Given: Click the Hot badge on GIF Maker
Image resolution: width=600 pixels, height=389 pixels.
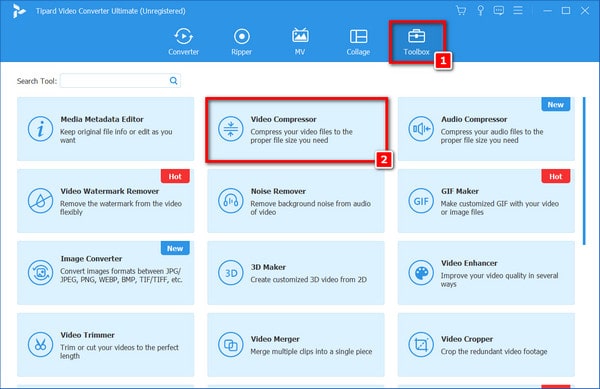Looking at the screenshot, I should [x=556, y=176].
